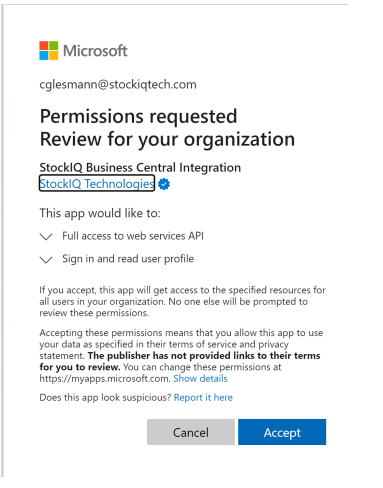Select the Full access to web services API label
Image resolution: width=383 pixels, height=488 pixels.
133,236
